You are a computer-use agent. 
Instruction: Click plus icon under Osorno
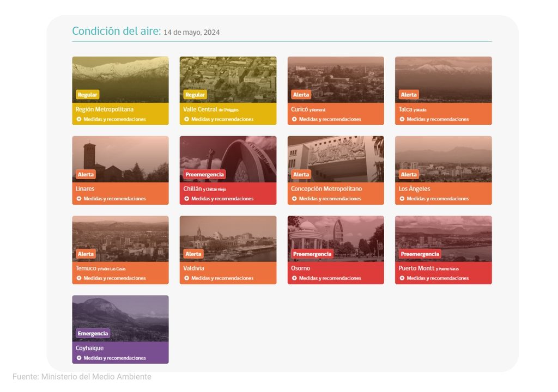pos(294,278)
